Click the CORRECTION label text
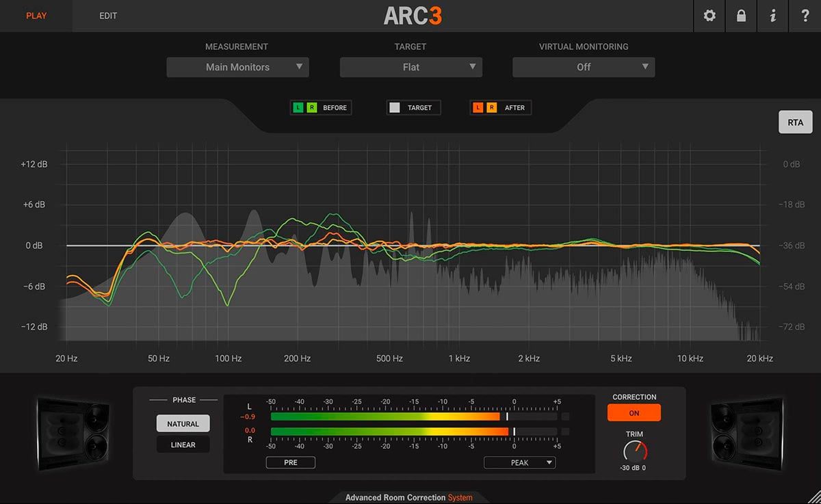The image size is (821, 504). point(634,397)
